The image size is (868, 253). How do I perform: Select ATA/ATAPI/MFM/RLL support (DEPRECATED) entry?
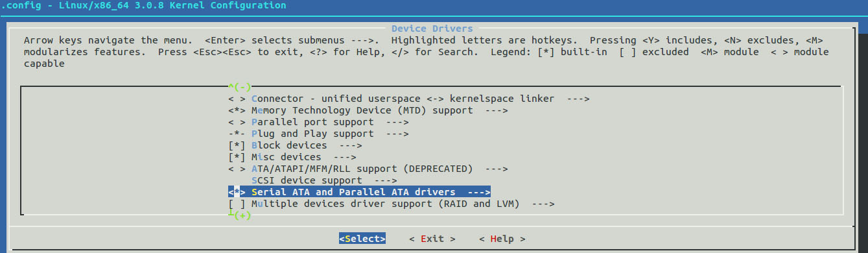(368, 169)
